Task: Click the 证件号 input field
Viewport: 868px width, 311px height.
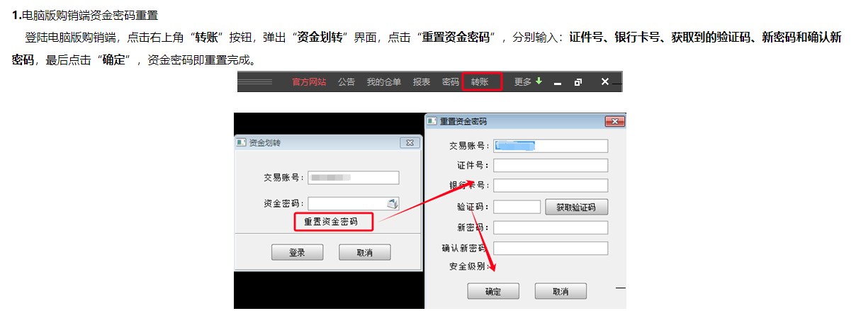Action: click(551, 165)
